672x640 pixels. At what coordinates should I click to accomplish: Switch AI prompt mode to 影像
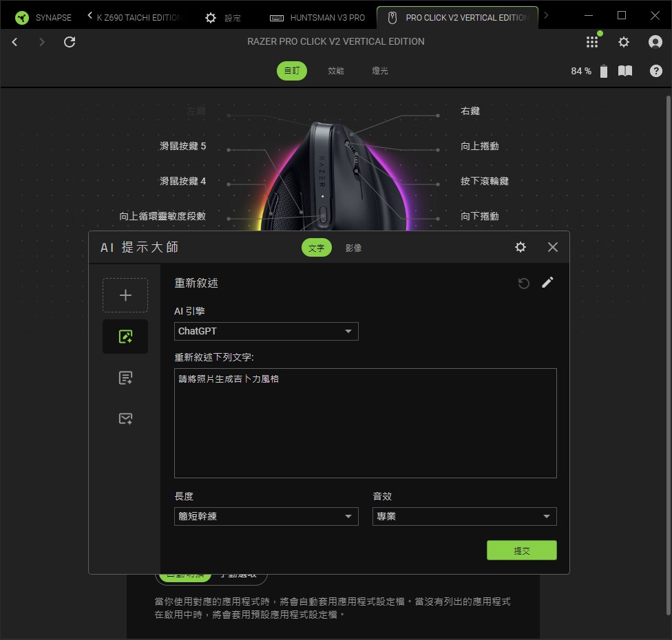(354, 248)
